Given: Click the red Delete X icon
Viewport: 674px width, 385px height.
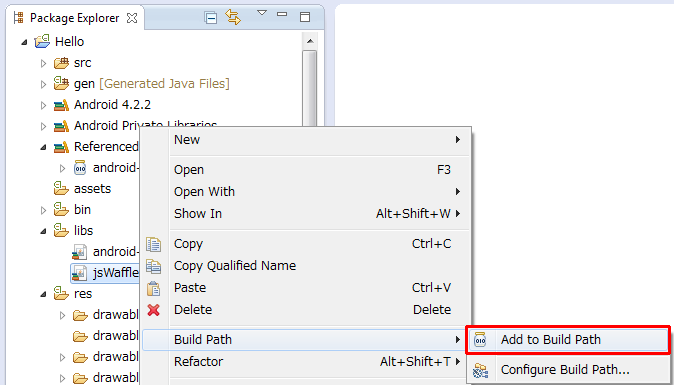Looking at the screenshot, I should 153,310.
